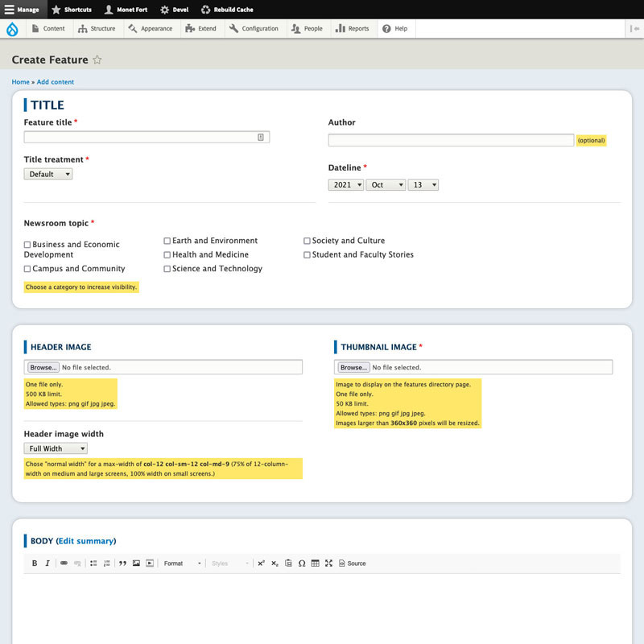Open the Monet Fort user menu
Screen dimensions: 644x644
tap(126, 10)
